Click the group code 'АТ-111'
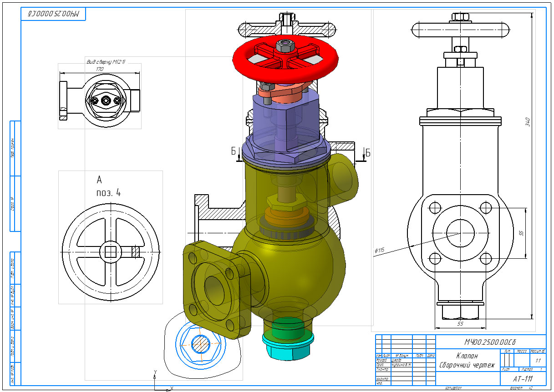The width and height of the screenshot is (554, 392). click(523, 379)
